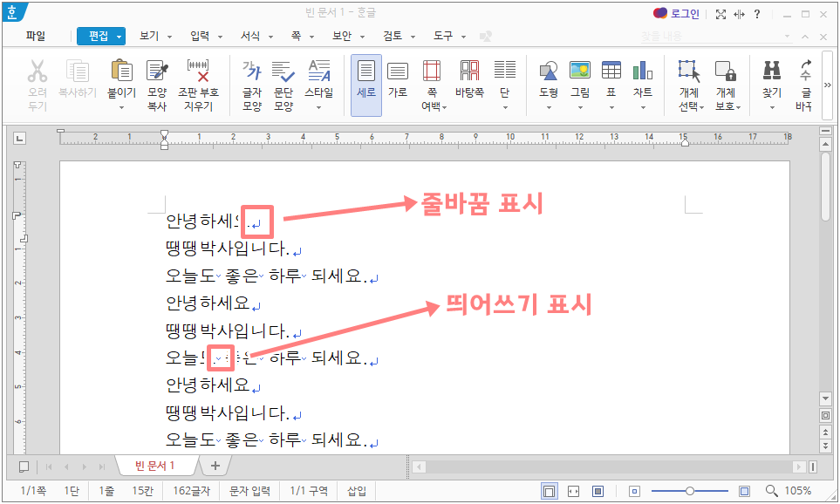Click the Object Protect (개체 보호) icon
This screenshot has width=840, height=504.
(x=726, y=72)
